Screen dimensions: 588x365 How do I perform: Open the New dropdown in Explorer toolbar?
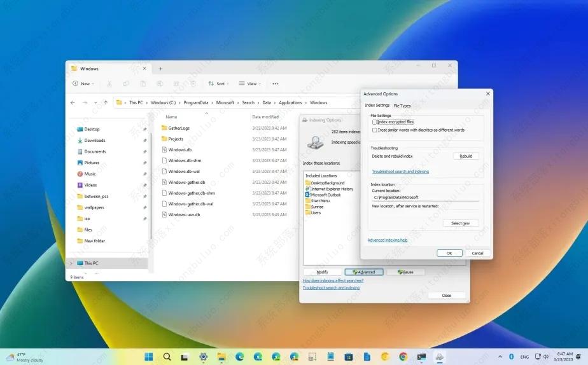pos(83,83)
